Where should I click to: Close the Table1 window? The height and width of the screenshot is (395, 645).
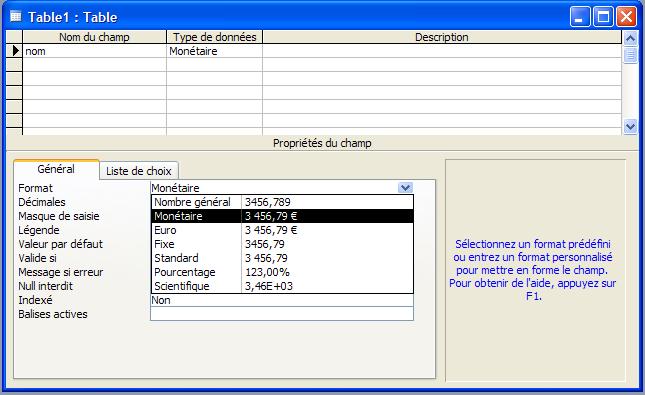click(626, 17)
